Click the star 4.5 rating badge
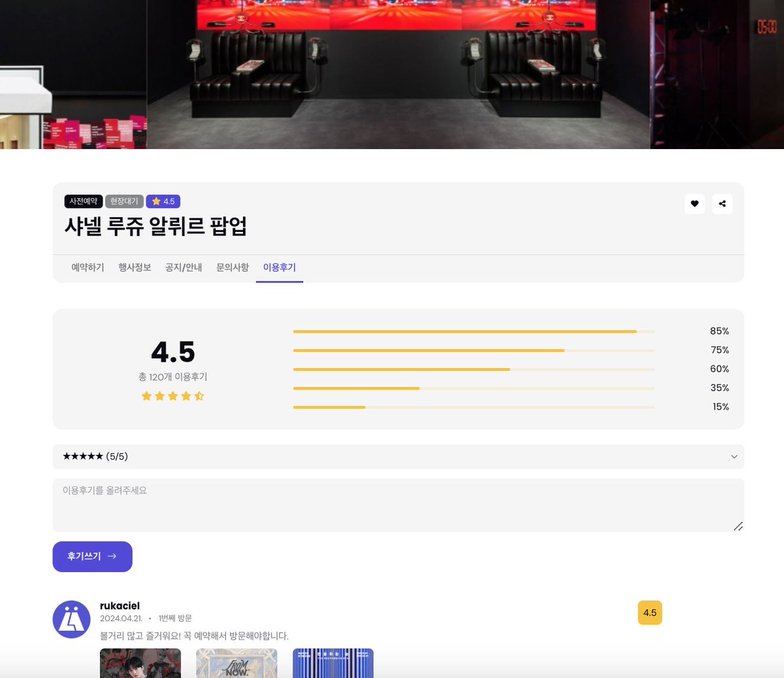The image size is (784, 678). pyautogui.click(x=163, y=201)
